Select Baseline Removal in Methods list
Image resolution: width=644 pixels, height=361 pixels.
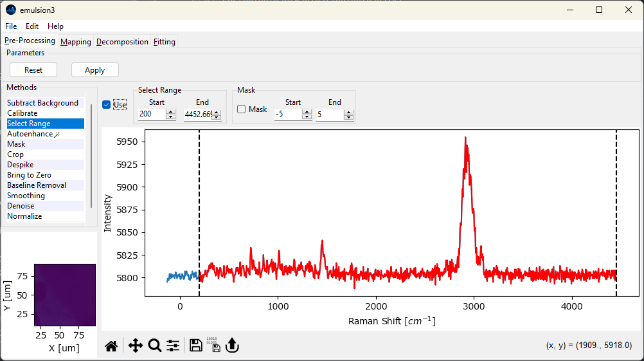click(x=37, y=185)
